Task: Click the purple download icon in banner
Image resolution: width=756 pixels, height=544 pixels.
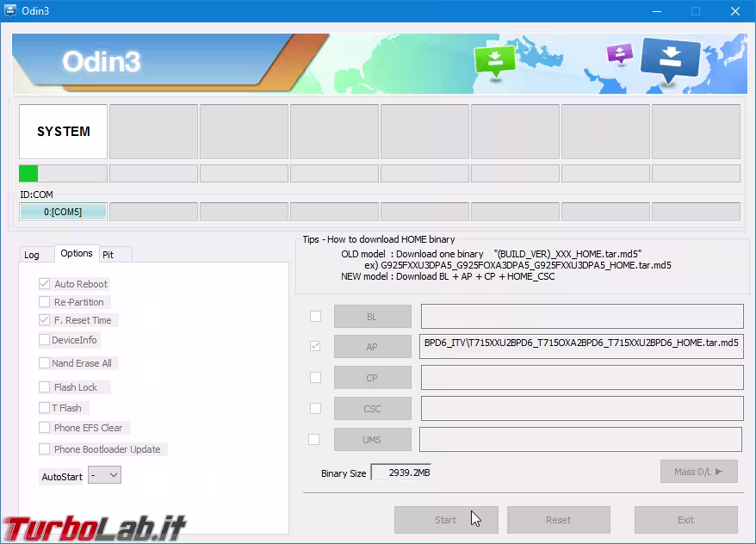Action: (620, 53)
